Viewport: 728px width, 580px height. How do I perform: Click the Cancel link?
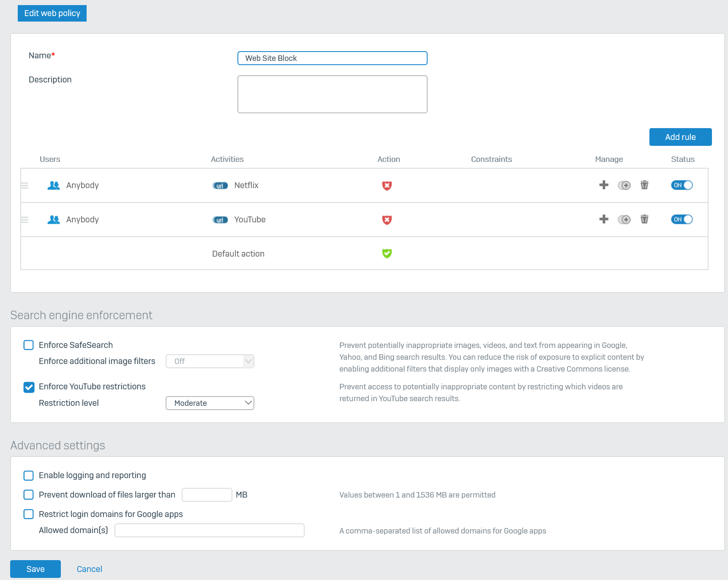click(90, 569)
